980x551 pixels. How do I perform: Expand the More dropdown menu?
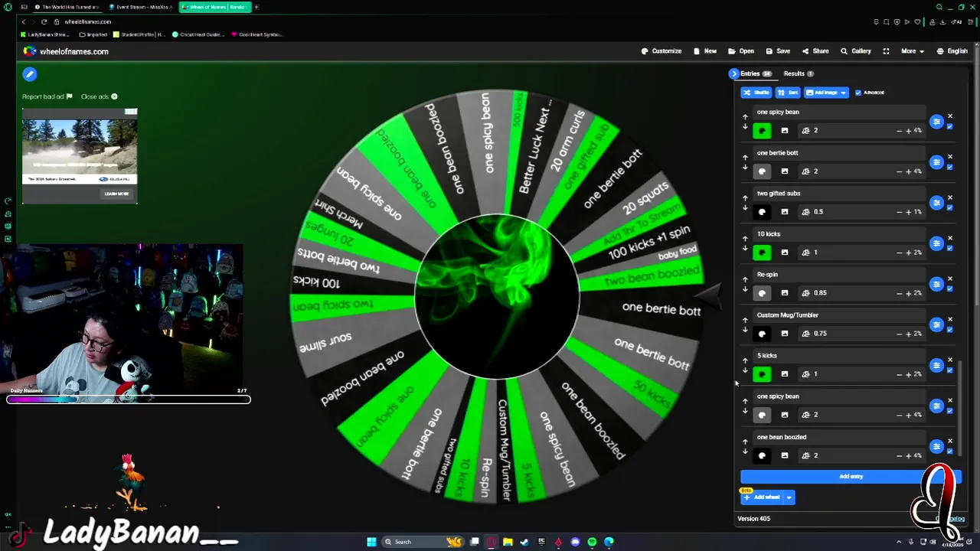[912, 51]
